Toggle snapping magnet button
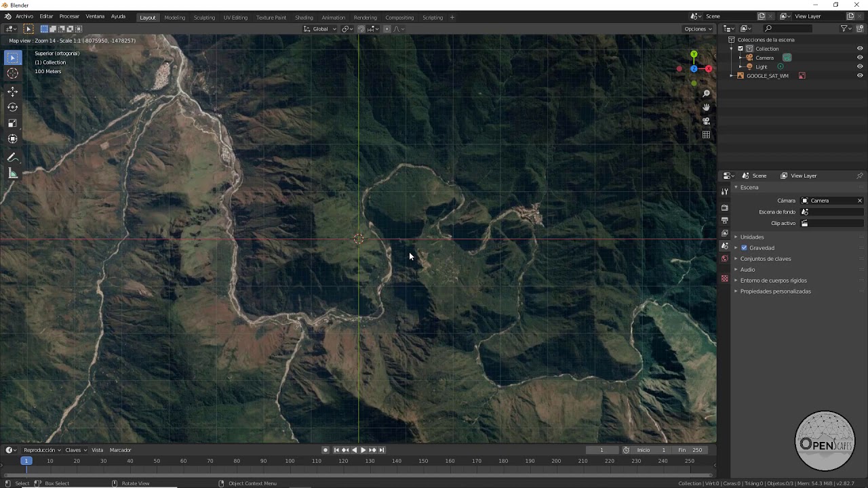The width and height of the screenshot is (868, 488). (x=361, y=28)
